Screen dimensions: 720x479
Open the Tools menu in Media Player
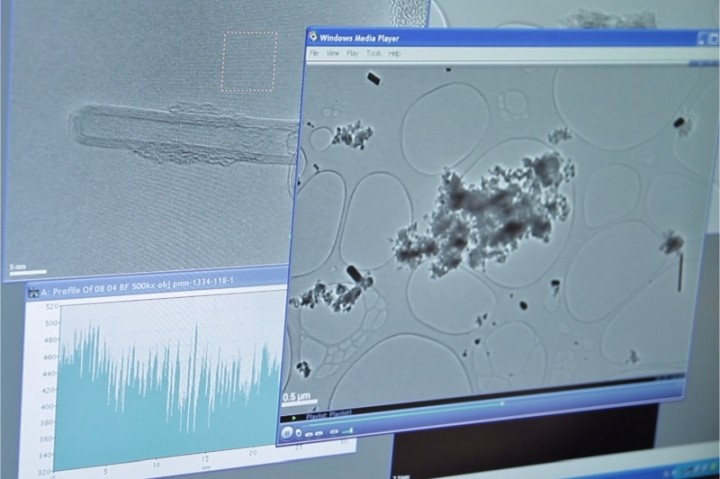click(x=373, y=53)
